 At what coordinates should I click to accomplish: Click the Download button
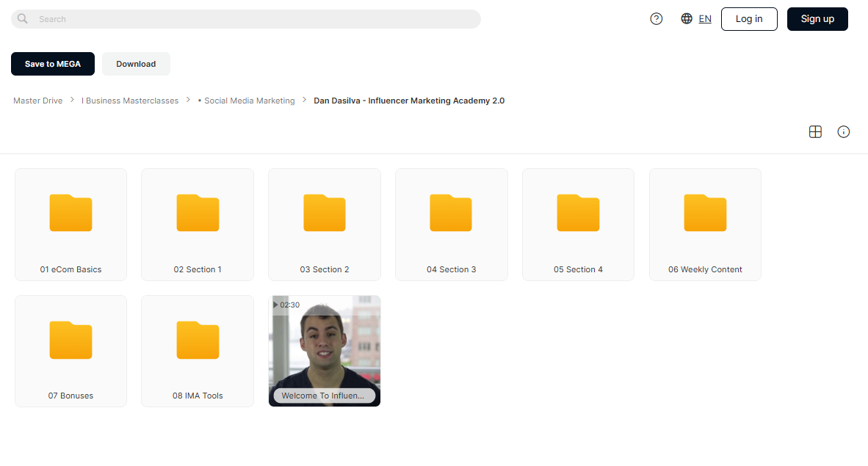[x=136, y=64]
